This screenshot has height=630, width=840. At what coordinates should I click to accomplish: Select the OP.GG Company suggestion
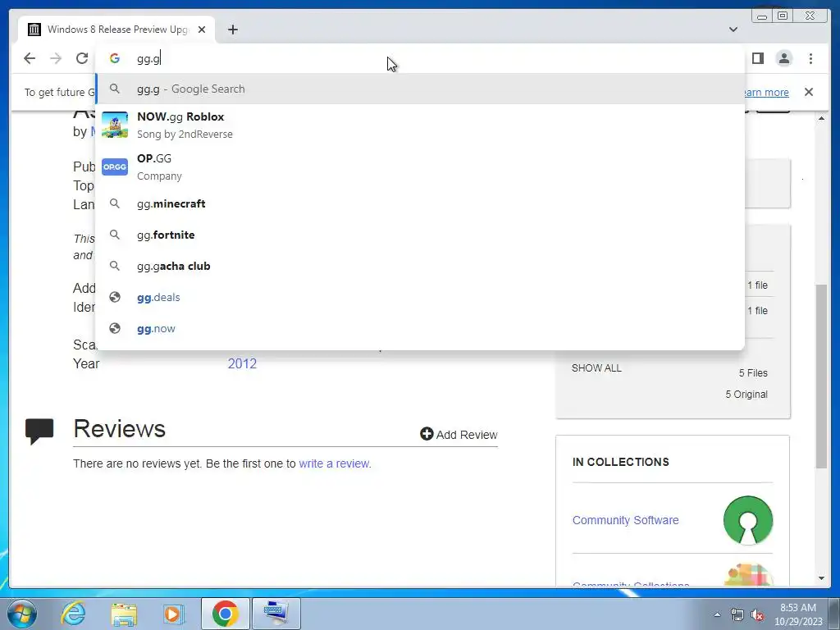coord(420,167)
